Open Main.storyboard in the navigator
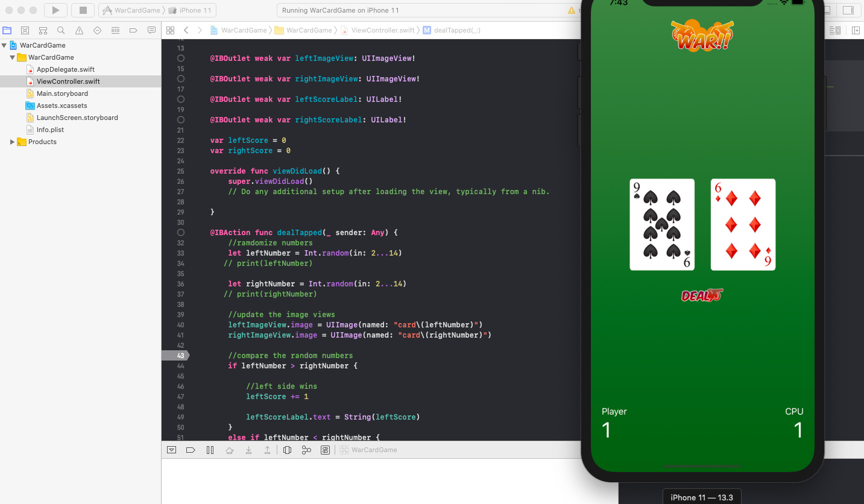The height and width of the screenshot is (504, 864). (x=62, y=93)
